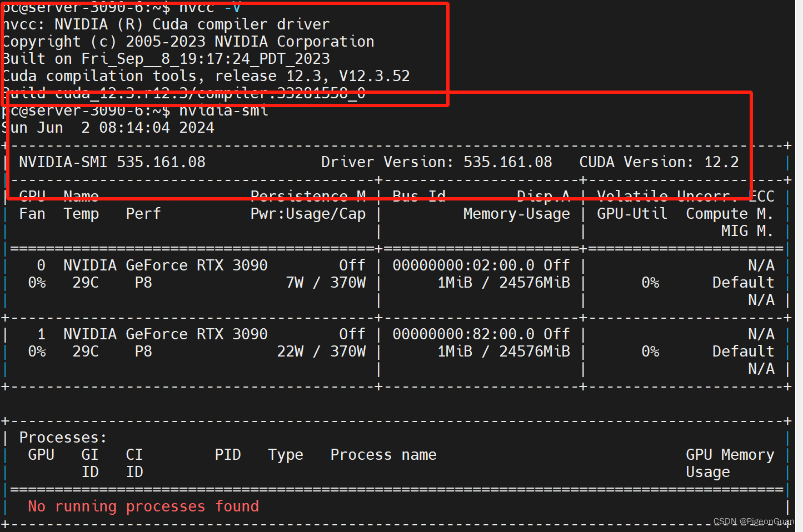This screenshot has width=803, height=532.
Task: Click the 'CI' column header
Action: [134, 455]
